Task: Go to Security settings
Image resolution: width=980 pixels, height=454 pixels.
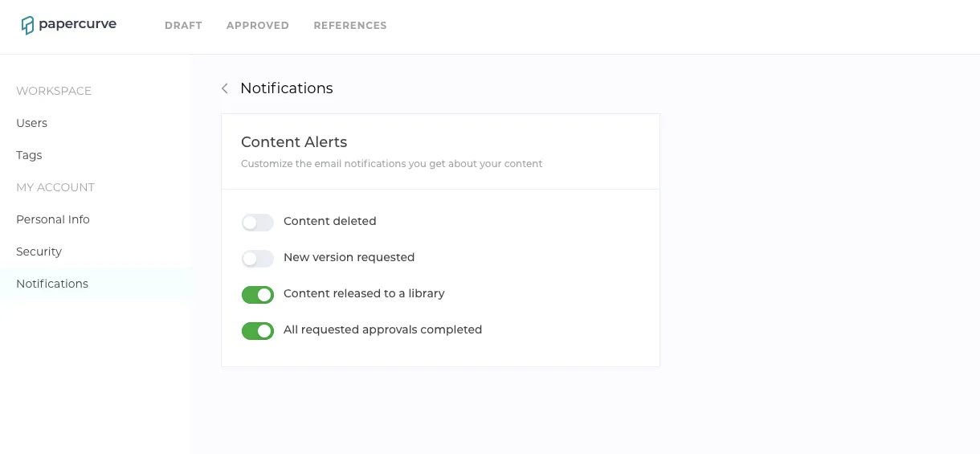Action: pyautogui.click(x=39, y=252)
